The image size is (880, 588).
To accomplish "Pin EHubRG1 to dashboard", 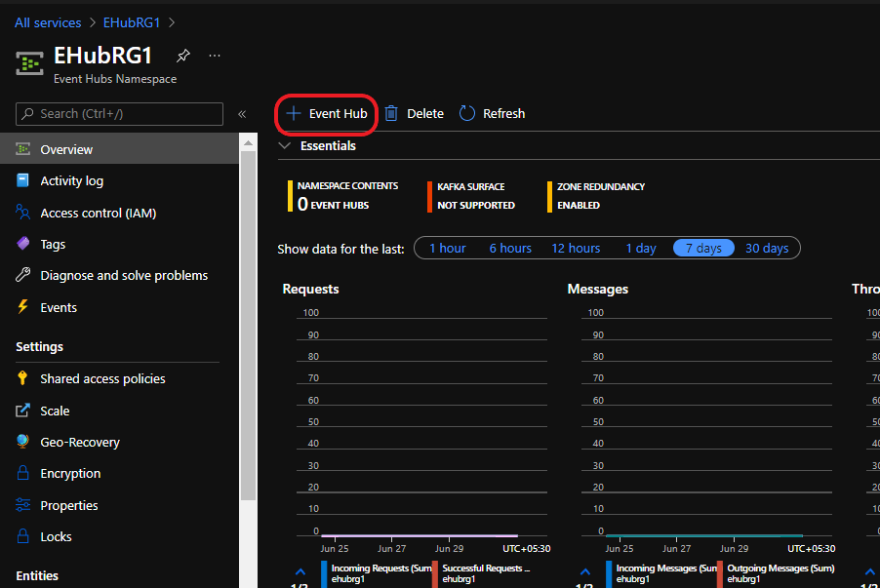I will tap(183, 56).
